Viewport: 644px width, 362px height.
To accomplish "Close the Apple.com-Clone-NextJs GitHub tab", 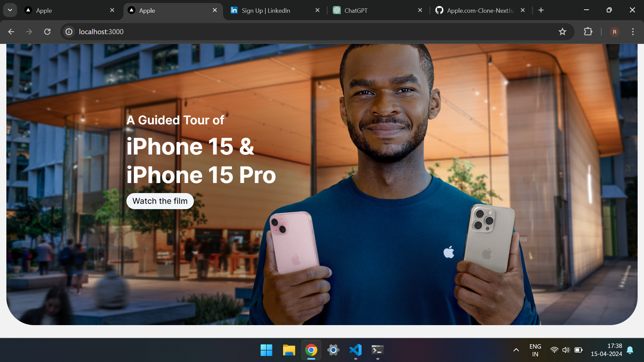I will (x=523, y=10).
